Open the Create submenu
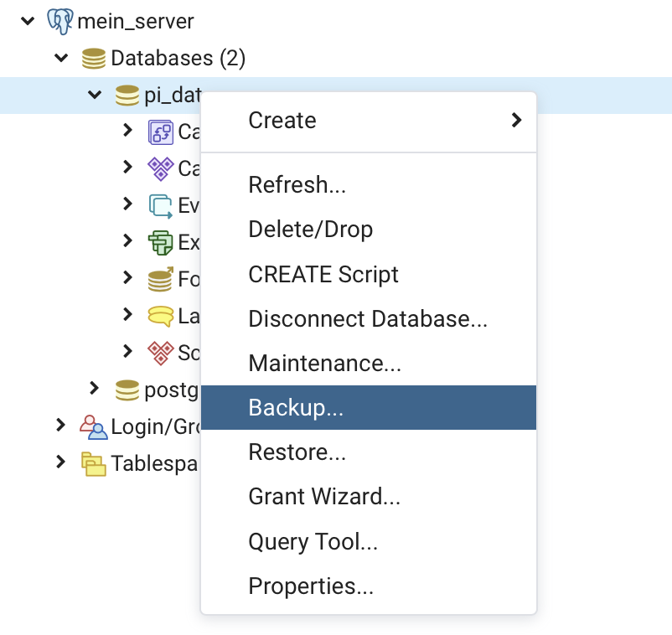The height and width of the screenshot is (635, 672). (x=369, y=121)
